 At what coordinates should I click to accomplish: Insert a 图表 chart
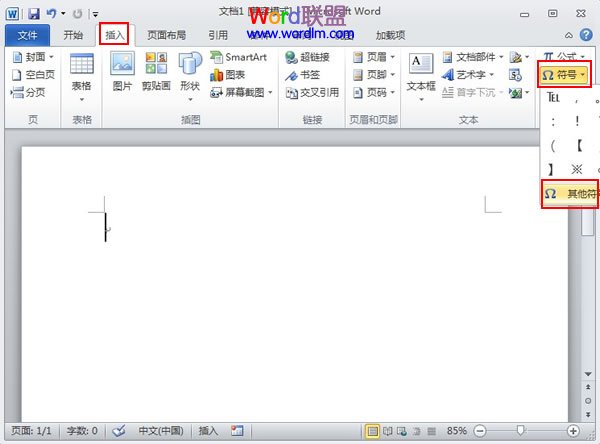click(x=228, y=75)
